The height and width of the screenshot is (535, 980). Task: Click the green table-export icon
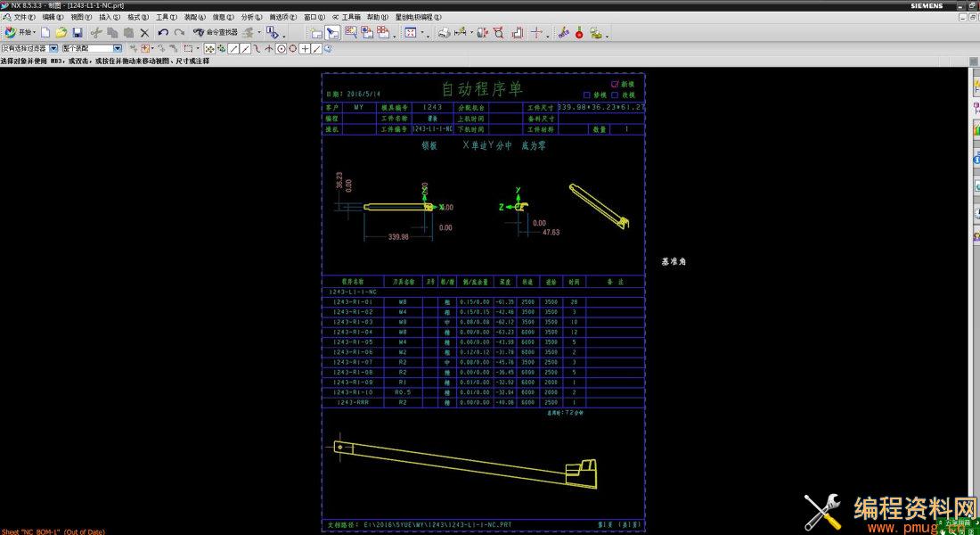tap(596, 32)
